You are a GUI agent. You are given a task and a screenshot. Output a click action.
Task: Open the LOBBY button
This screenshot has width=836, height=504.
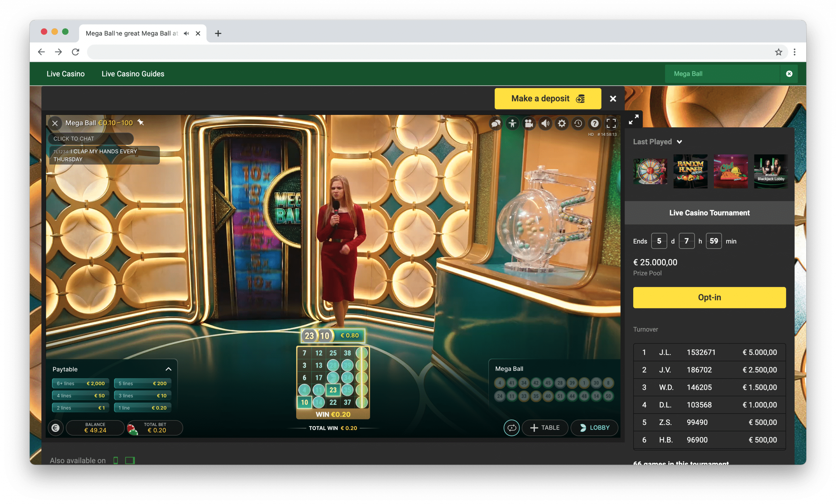click(x=594, y=428)
